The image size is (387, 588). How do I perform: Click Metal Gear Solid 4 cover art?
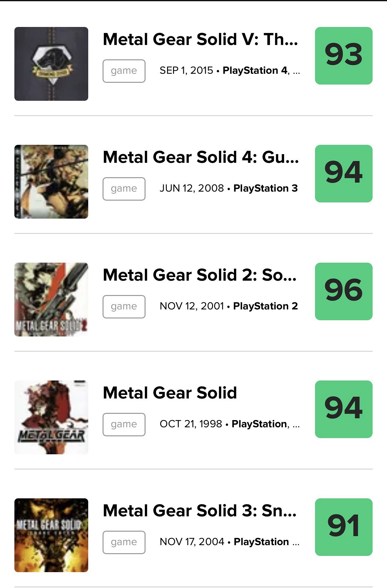coord(51,182)
